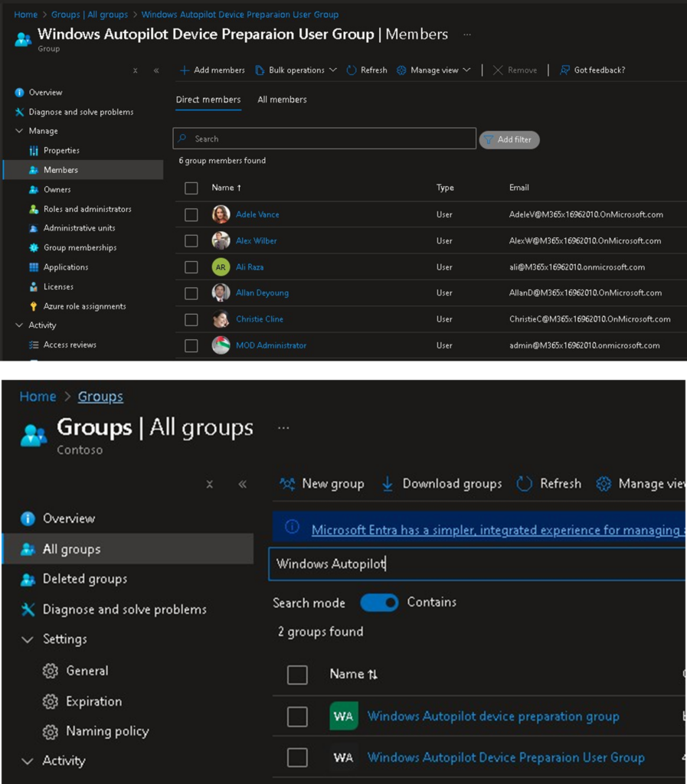Click the Licenses icon in the sidebar
This screenshot has width=687, height=784.
(x=34, y=287)
